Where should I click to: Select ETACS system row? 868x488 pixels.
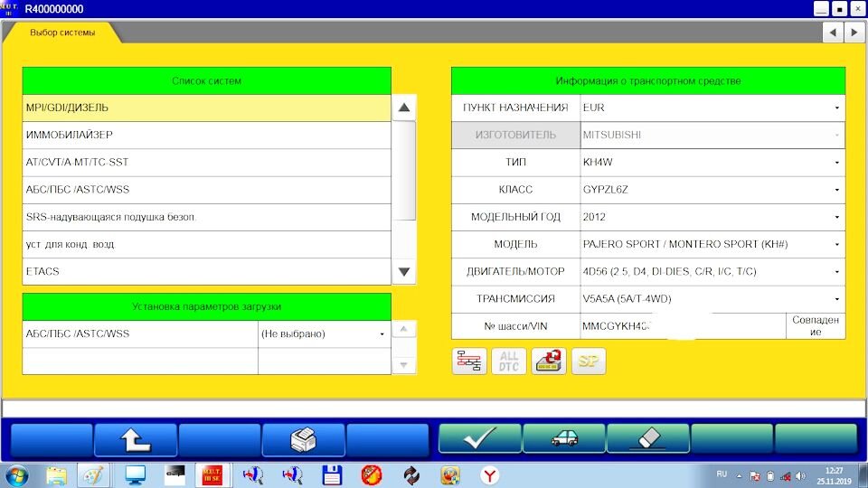click(x=206, y=272)
